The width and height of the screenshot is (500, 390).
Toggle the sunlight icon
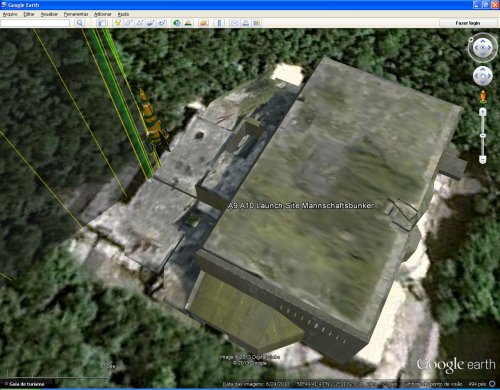tap(188, 23)
